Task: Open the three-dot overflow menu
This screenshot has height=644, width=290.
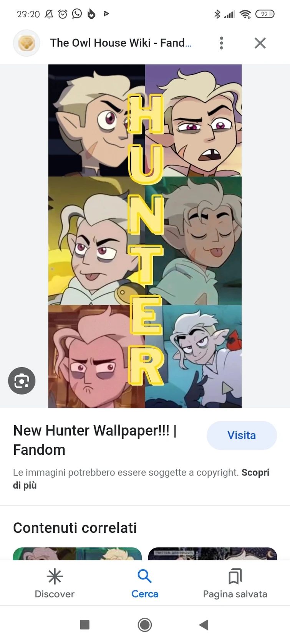Action: [x=221, y=43]
